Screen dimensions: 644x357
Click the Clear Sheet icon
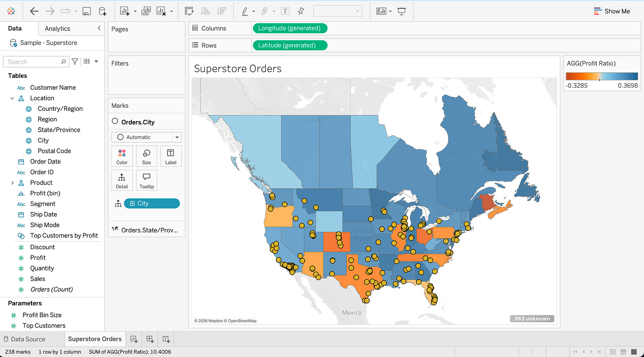161,11
